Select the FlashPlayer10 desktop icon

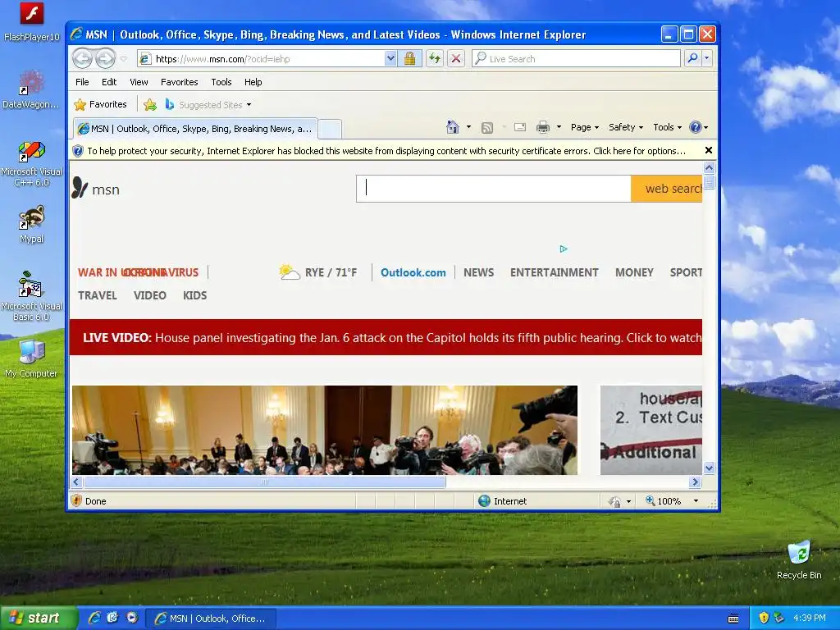click(x=32, y=22)
